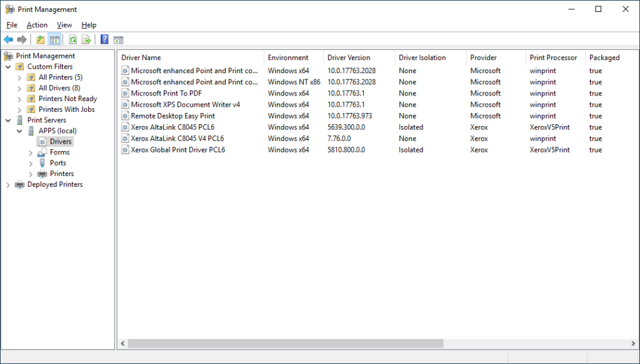Click the horizontal scrollbar thumb
Viewport: 640px width, 364px height.
click(x=286, y=343)
